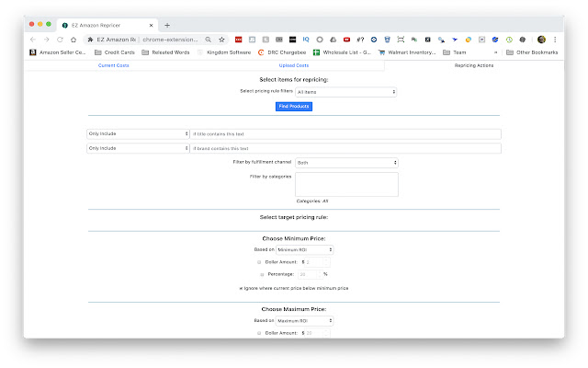588x368 pixels.
Task: Switch to the Upload Costs tab
Action: coord(294,65)
